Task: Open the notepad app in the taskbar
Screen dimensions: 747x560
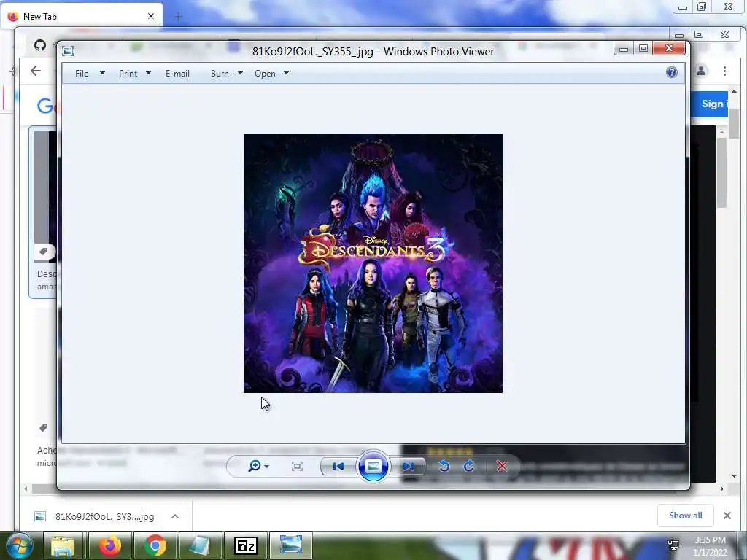Action: [200, 545]
